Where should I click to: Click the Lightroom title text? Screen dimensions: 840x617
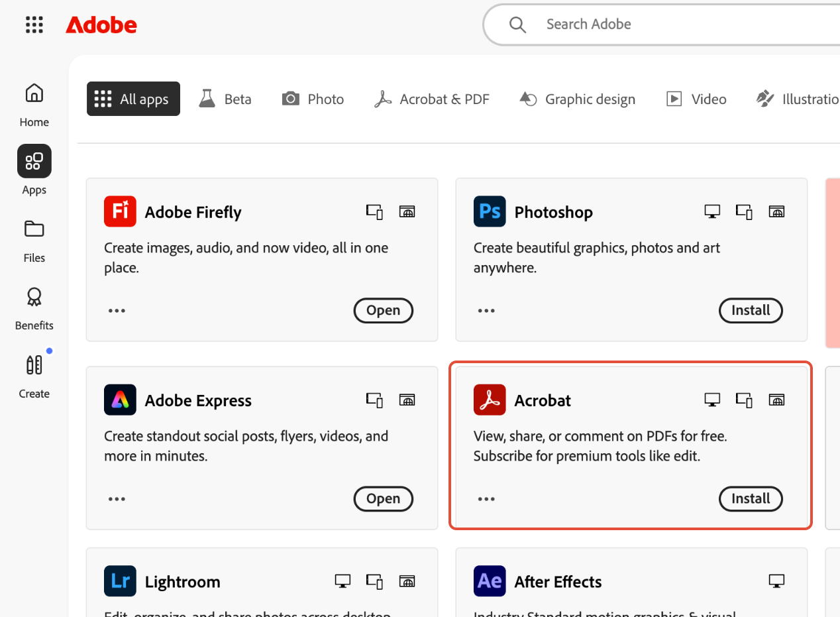click(183, 582)
